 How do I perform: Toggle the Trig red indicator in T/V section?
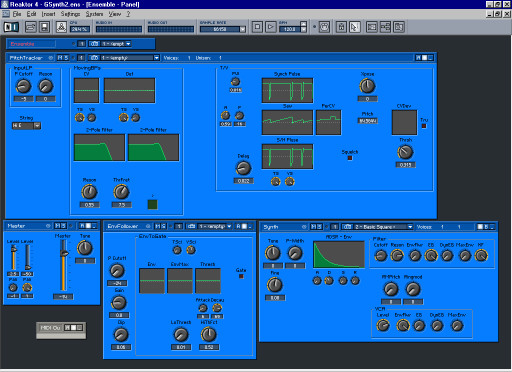(424, 126)
